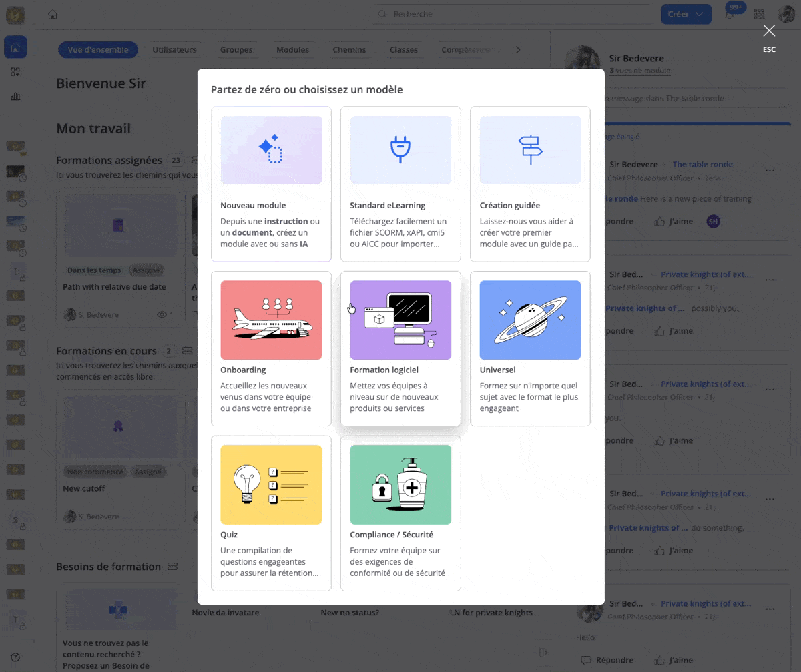This screenshot has width=801, height=672.
Task: Open the apps grid icon top right
Action: [x=759, y=13]
